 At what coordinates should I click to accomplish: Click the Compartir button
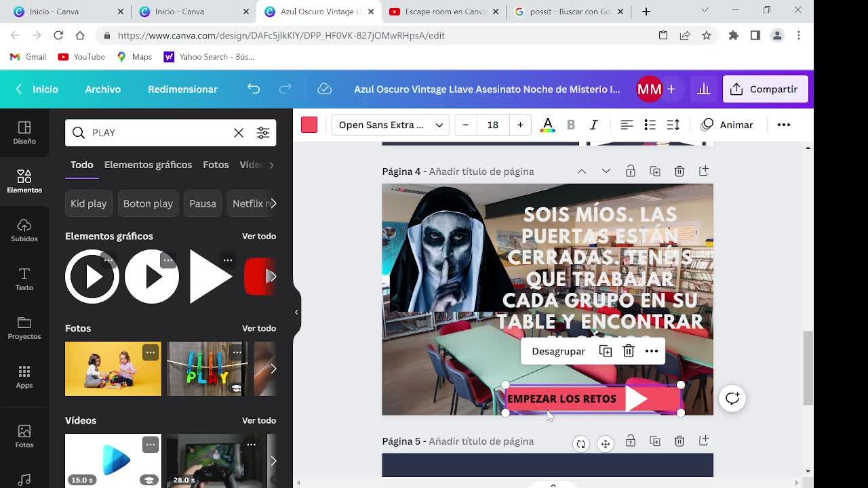pos(765,89)
